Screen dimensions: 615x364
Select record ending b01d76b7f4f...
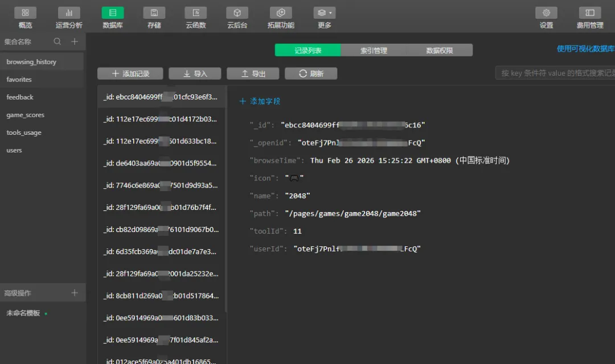tap(161, 207)
